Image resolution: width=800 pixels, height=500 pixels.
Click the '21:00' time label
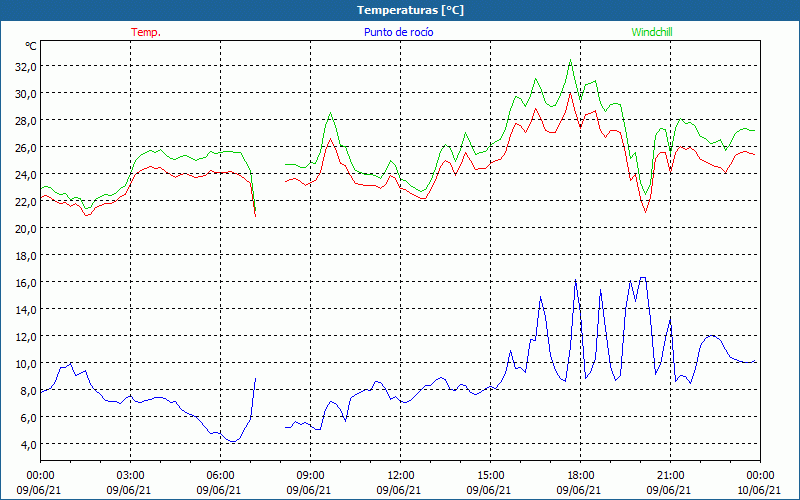coord(670,475)
